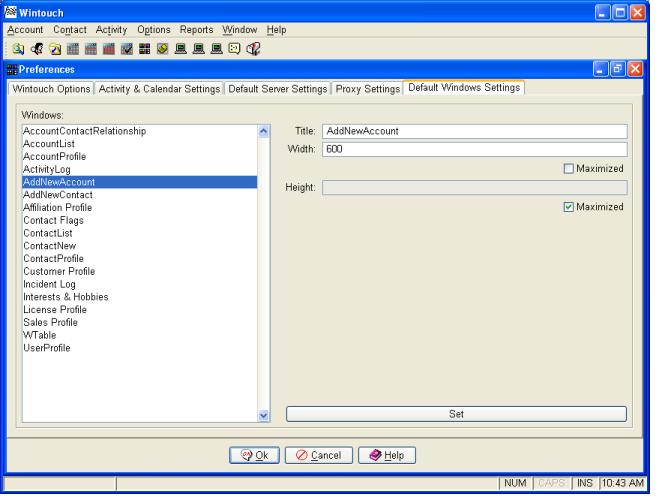Click the folder with pencil toolbar icon
The width and height of the screenshot is (662, 504).
pos(55,49)
